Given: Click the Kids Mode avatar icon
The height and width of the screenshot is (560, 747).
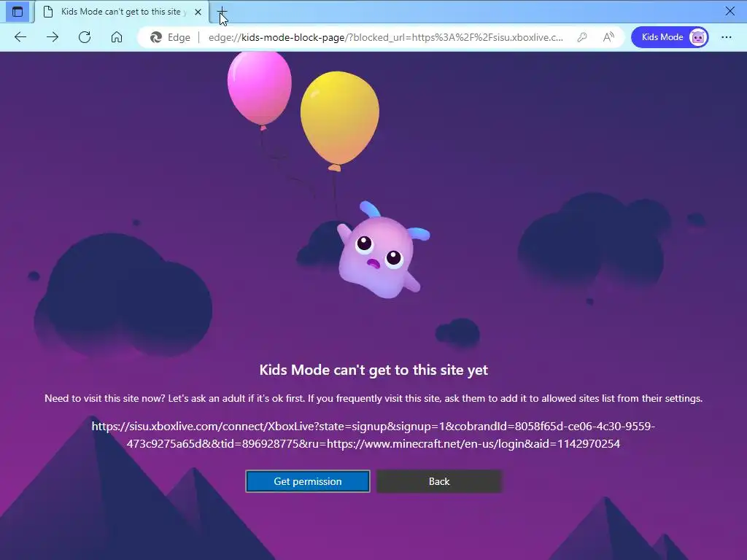Looking at the screenshot, I should point(698,37).
